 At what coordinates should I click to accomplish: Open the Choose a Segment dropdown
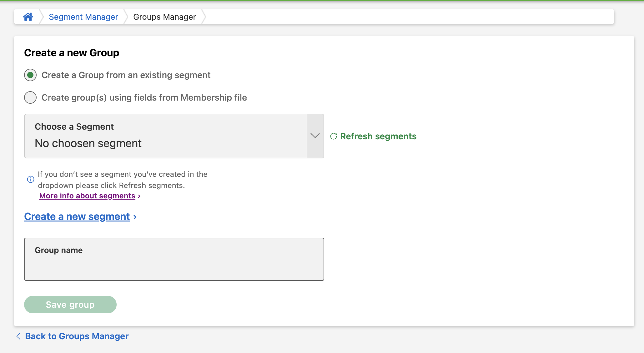click(174, 136)
